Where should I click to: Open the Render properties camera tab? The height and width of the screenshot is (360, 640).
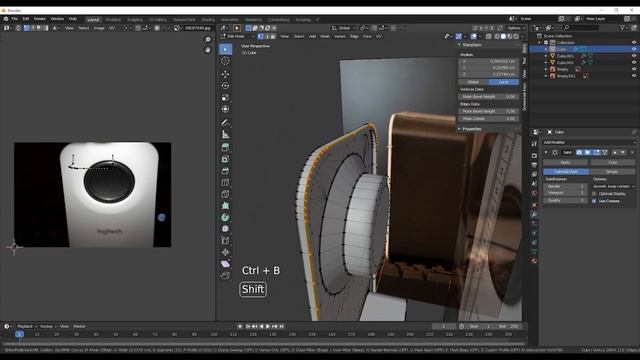point(534,156)
